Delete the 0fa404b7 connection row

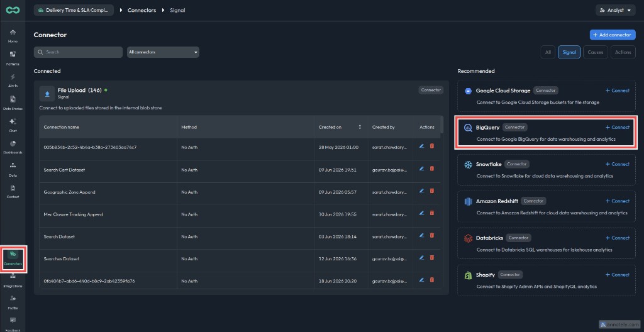(x=431, y=280)
